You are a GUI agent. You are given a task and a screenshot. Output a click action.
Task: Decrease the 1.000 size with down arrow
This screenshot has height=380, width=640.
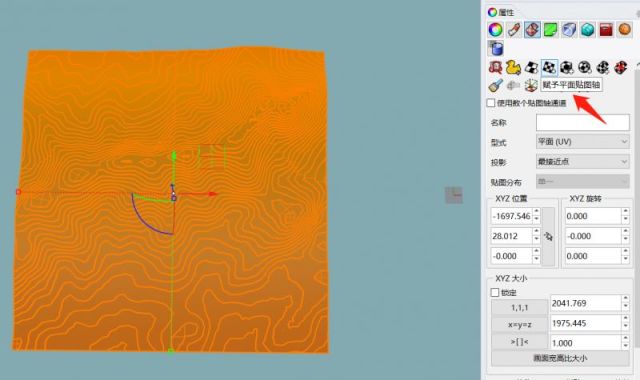tap(625, 347)
